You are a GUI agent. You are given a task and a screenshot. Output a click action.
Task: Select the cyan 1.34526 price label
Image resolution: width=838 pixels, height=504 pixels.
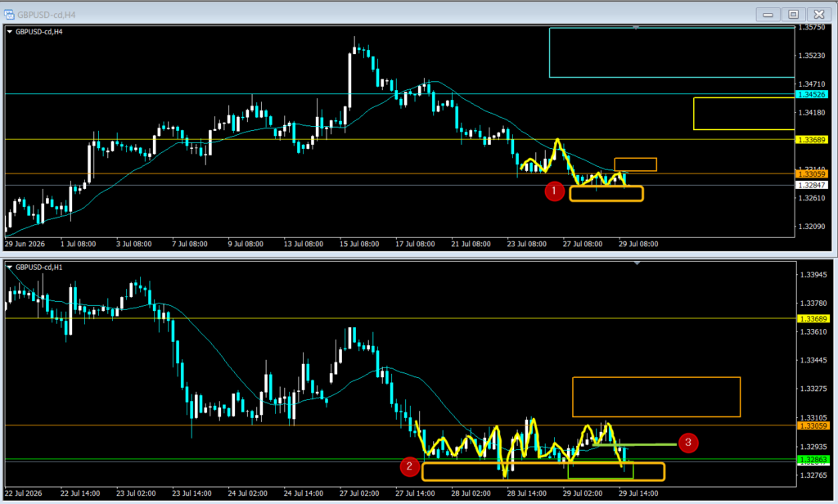coord(812,95)
